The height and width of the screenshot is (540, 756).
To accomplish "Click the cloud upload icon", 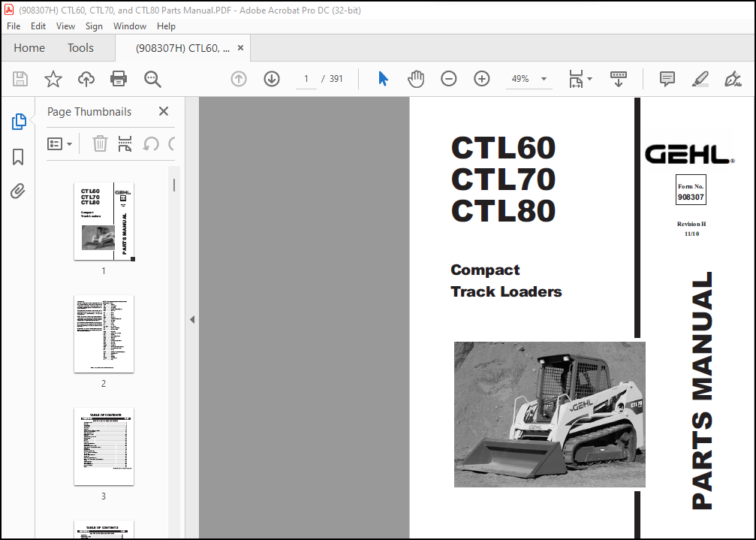I will click(x=86, y=79).
